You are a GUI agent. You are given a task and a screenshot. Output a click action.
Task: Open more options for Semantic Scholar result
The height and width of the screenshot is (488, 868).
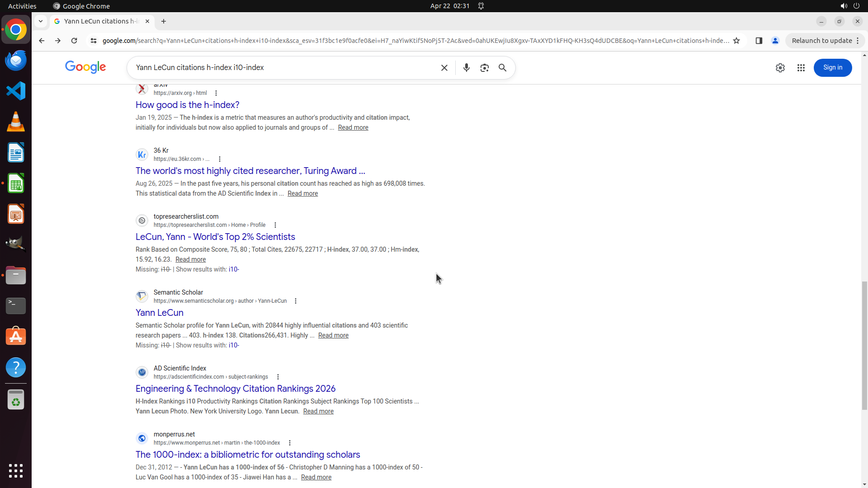296,301
